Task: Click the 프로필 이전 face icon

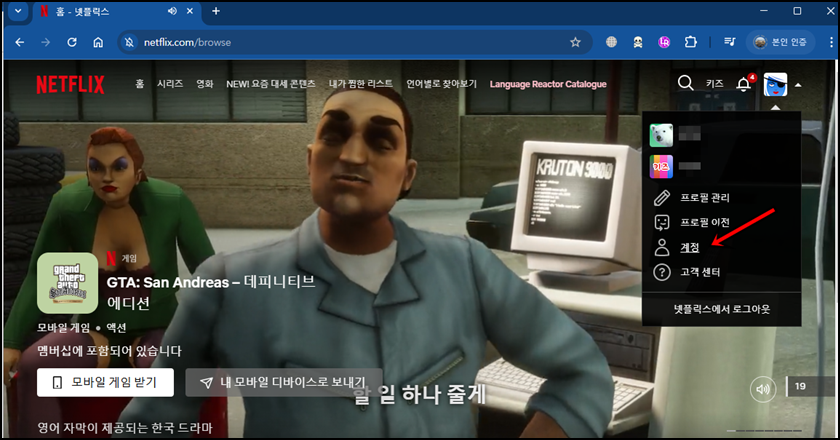Action: tap(662, 222)
